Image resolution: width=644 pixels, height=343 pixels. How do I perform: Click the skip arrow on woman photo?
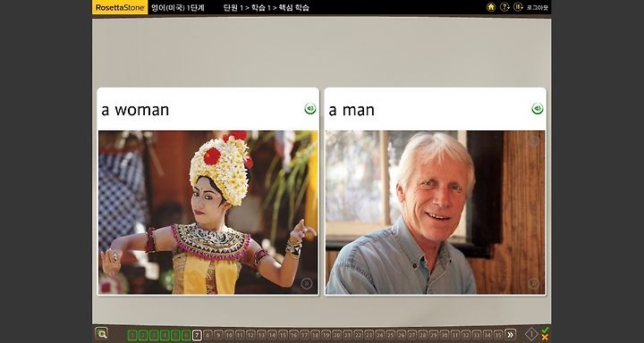(x=307, y=283)
